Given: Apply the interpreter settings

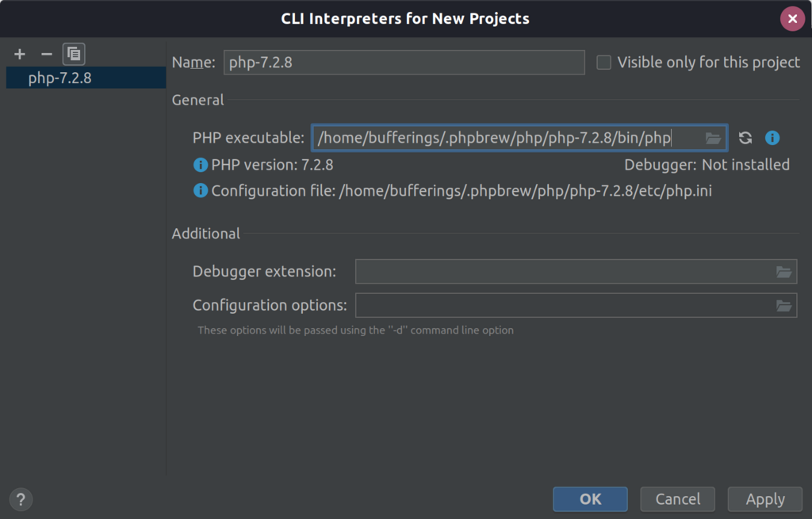Looking at the screenshot, I should click(x=765, y=499).
